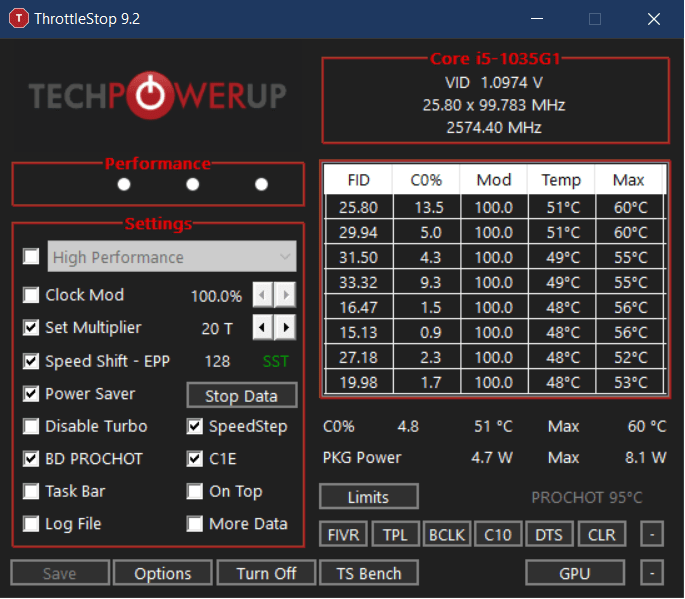This screenshot has width=685, height=599.
Task: Toggle the SpeedStep checkbox
Action: (x=195, y=426)
